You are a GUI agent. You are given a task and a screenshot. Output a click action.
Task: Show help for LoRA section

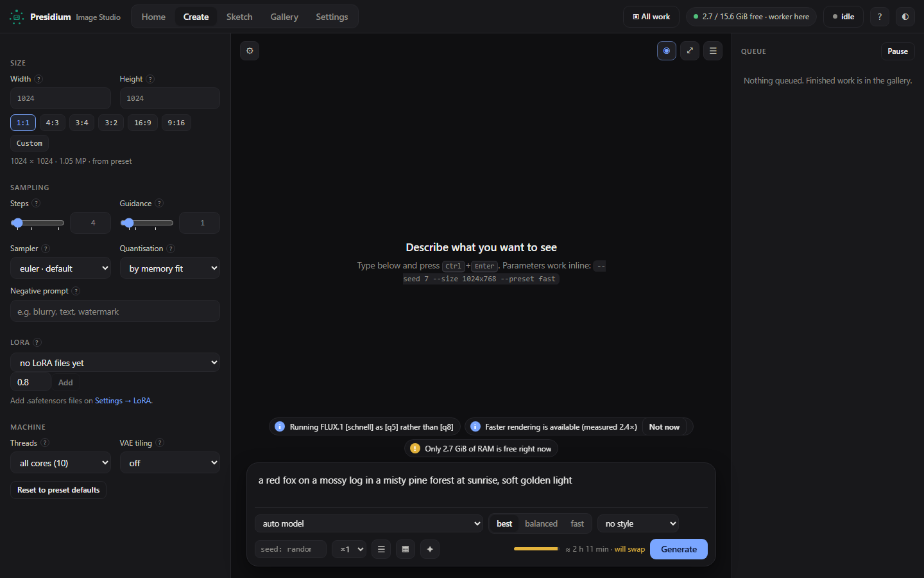37,342
